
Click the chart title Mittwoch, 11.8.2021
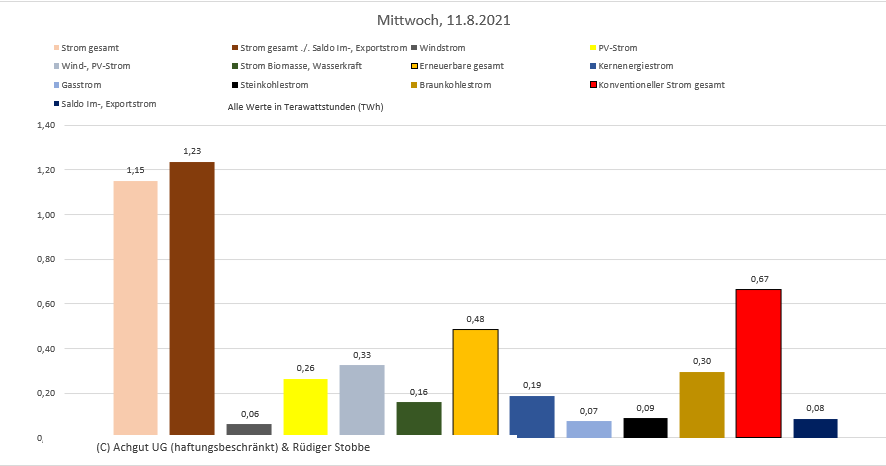pos(442,20)
